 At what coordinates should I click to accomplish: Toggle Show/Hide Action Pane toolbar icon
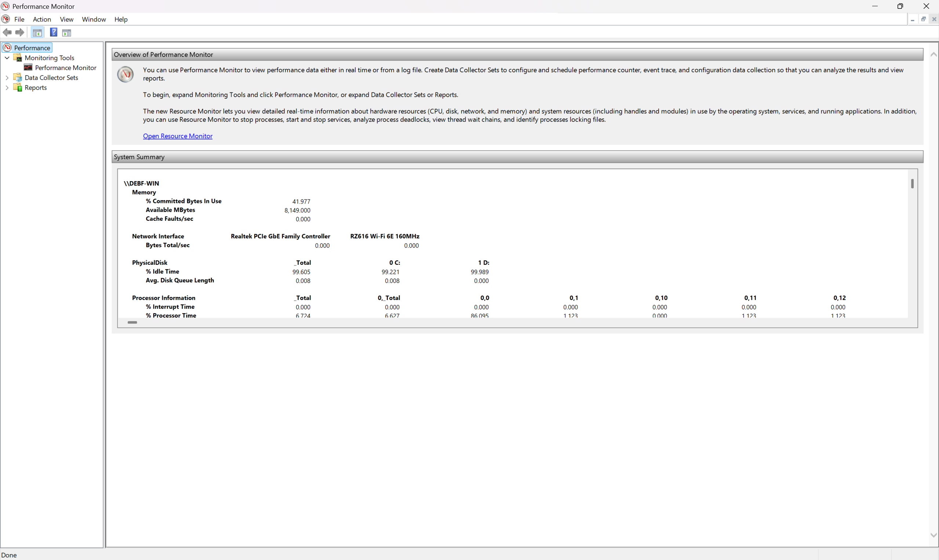pyautogui.click(x=67, y=33)
